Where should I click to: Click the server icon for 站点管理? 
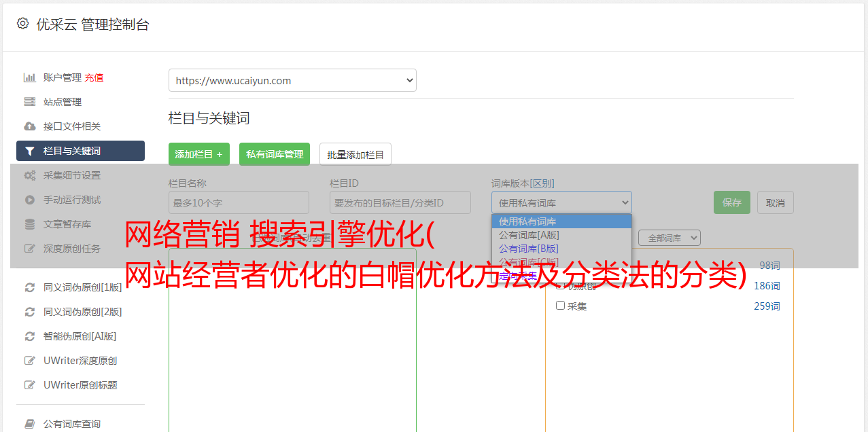29,102
